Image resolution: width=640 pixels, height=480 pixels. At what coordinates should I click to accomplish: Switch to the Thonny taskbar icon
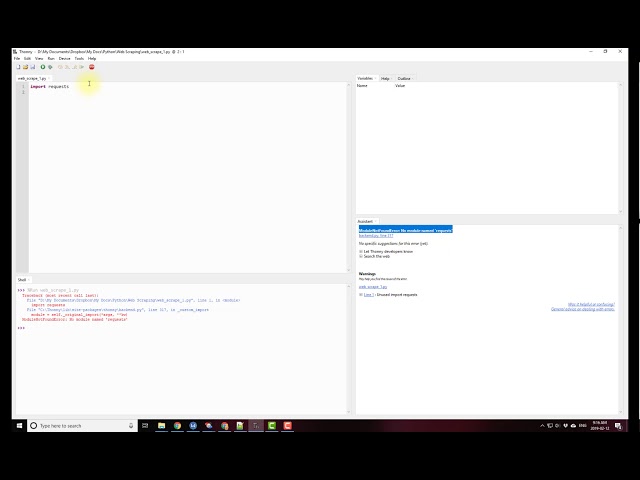pyautogui.click(x=256, y=426)
